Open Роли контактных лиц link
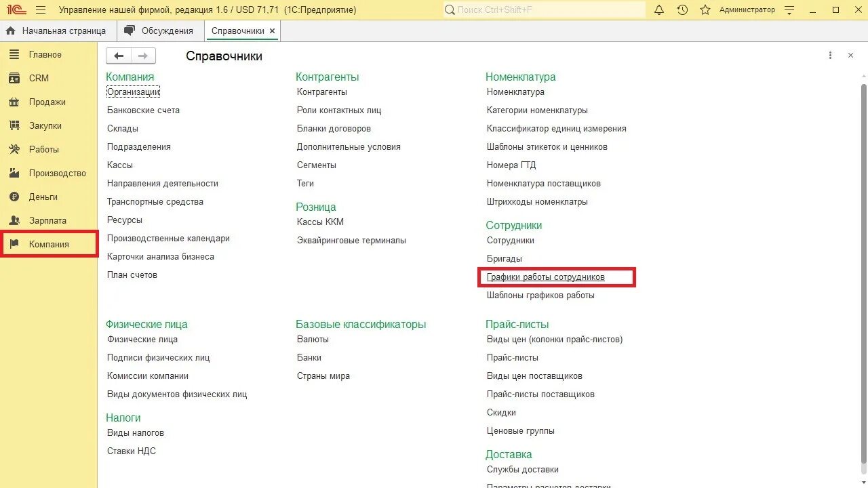The image size is (868, 488). 339,110
